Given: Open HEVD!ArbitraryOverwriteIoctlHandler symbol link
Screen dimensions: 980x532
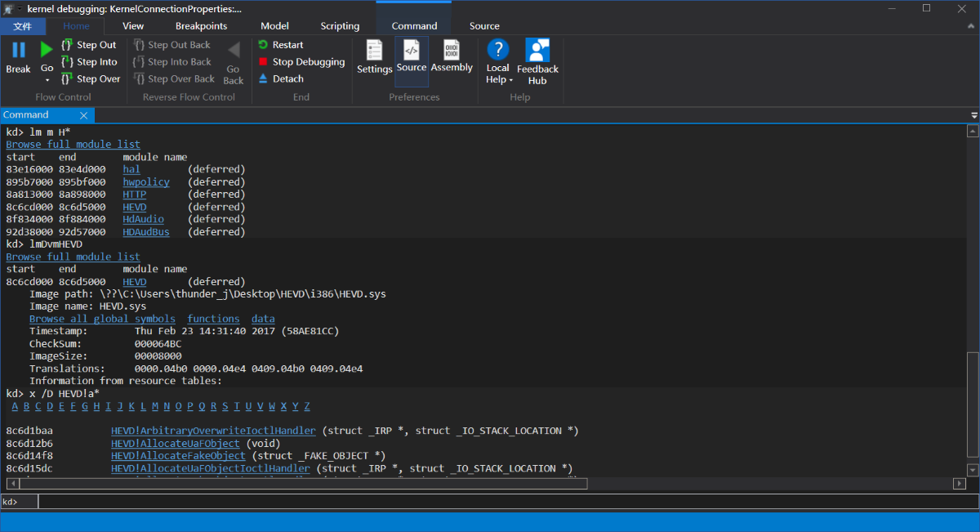Looking at the screenshot, I should 213,431.
